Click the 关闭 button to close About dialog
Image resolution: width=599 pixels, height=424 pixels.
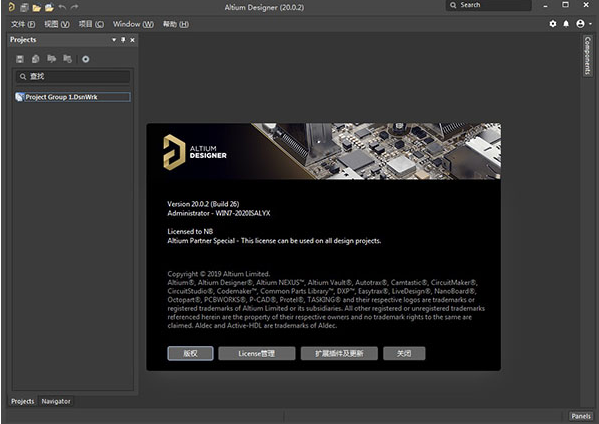404,353
